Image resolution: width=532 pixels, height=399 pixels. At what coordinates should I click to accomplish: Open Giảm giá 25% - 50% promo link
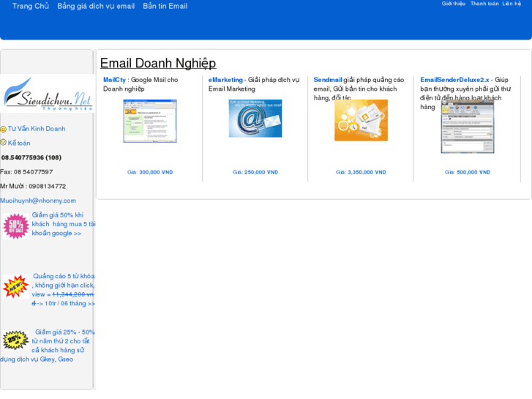(48, 346)
